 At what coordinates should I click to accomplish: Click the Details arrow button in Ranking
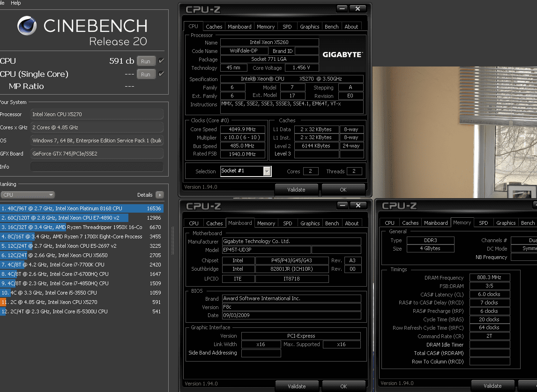tap(160, 195)
